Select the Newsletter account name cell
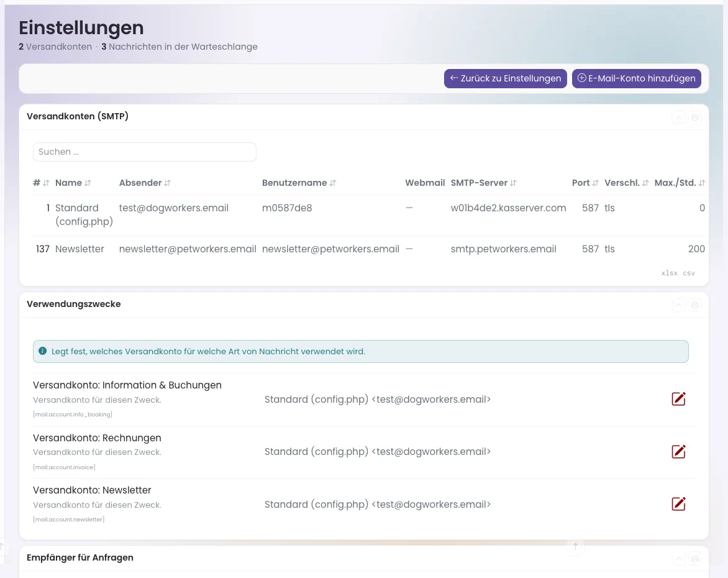728x578 pixels. (80, 249)
